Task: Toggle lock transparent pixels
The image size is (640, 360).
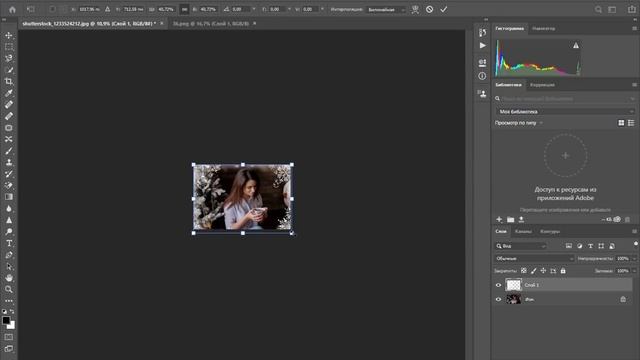Action: (x=524, y=271)
